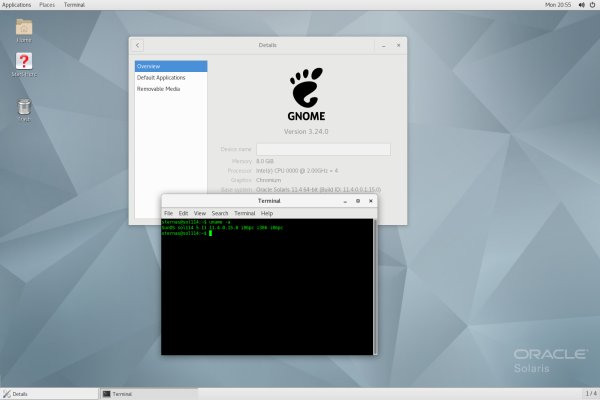Open the Home folder desktop icon
The width and height of the screenshot is (600, 400).
tap(24, 28)
